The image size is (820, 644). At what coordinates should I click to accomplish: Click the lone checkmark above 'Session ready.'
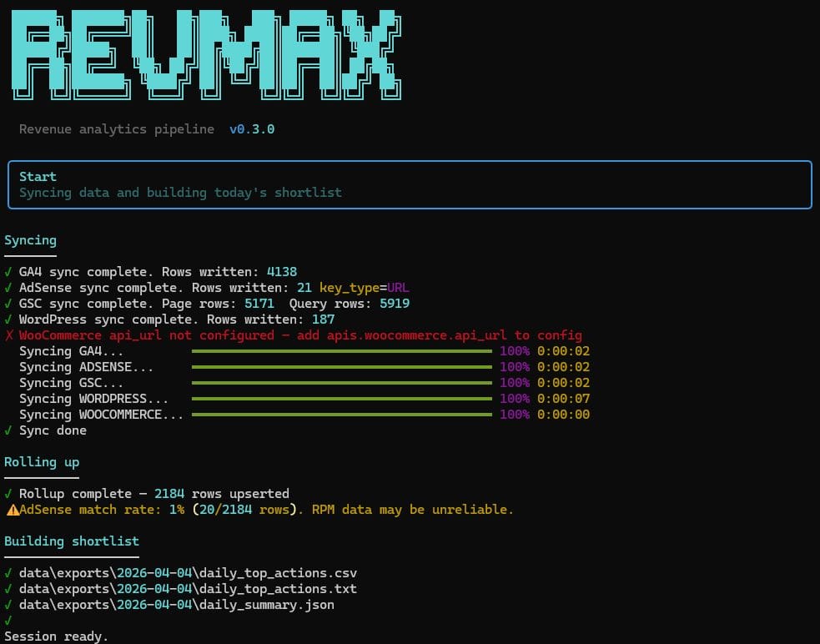pos(8,621)
